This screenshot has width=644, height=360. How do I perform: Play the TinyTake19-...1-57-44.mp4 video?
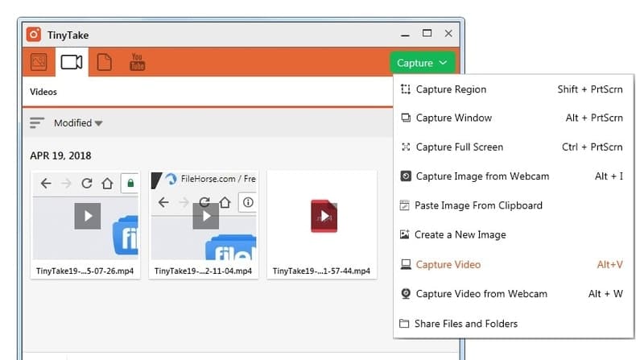pyautogui.click(x=324, y=216)
